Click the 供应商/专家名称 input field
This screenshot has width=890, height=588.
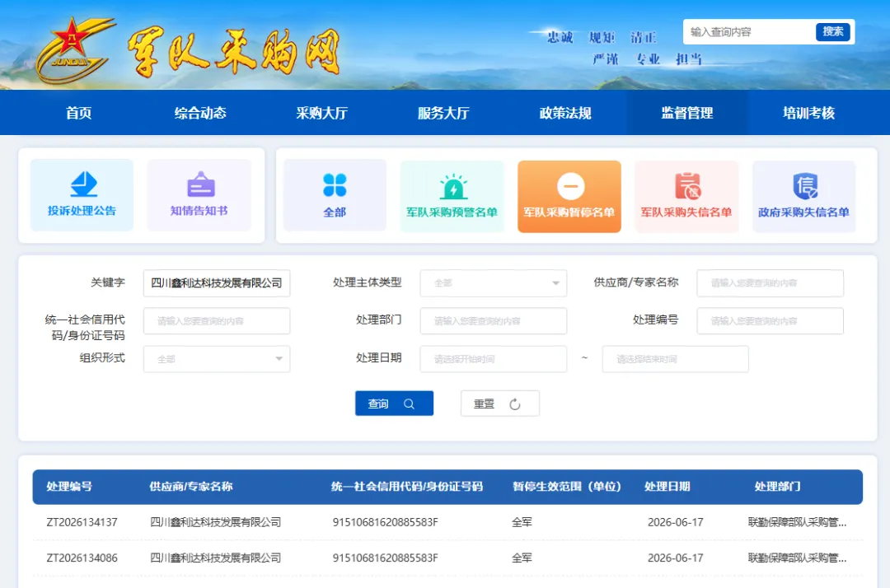(x=771, y=283)
